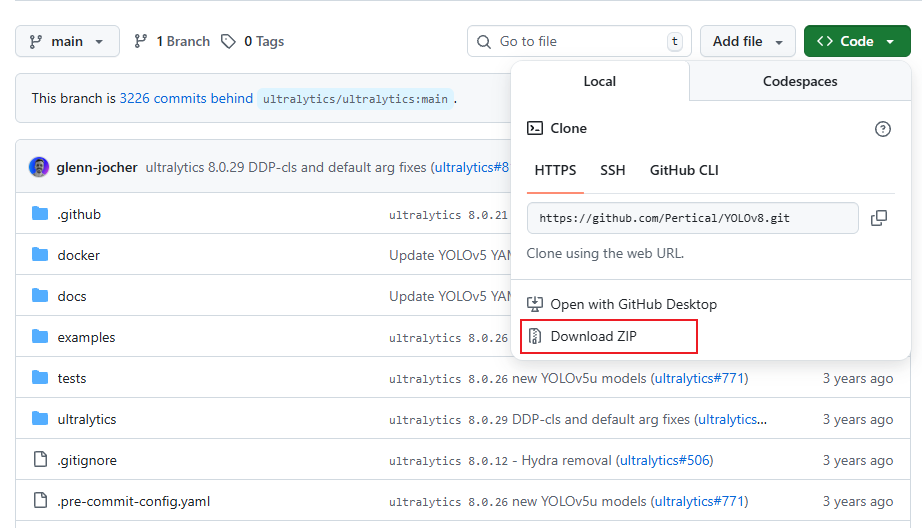Click the 3 years ago in tests row
The width and height of the screenshot is (922, 528).
857,378
